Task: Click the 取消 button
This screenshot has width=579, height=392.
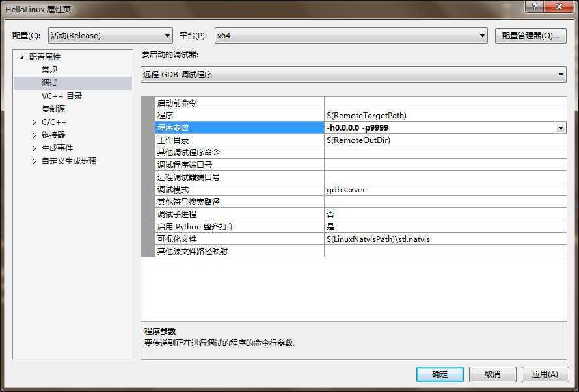Action: click(x=492, y=374)
